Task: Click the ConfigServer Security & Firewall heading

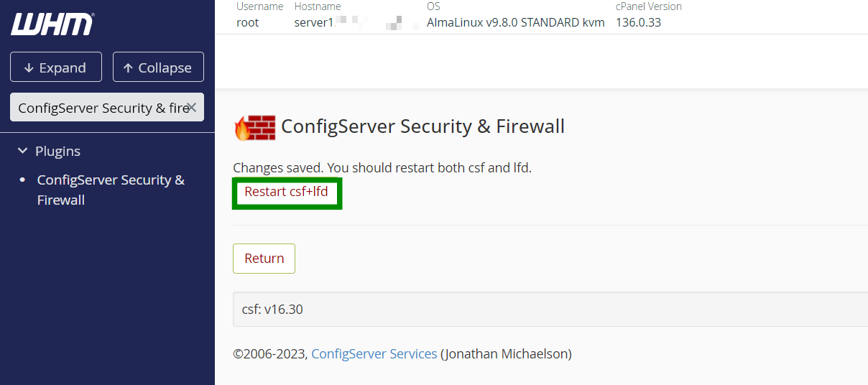Action: [x=423, y=126]
